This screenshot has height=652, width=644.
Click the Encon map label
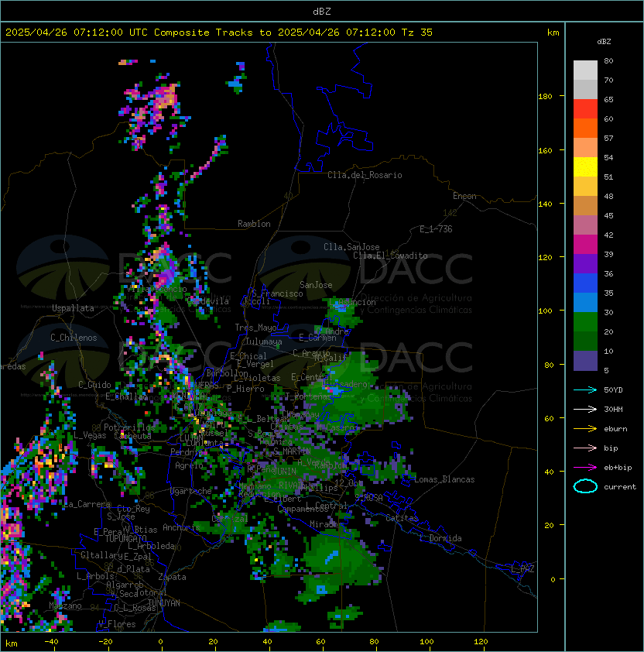pyautogui.click(x=464, y=196)
